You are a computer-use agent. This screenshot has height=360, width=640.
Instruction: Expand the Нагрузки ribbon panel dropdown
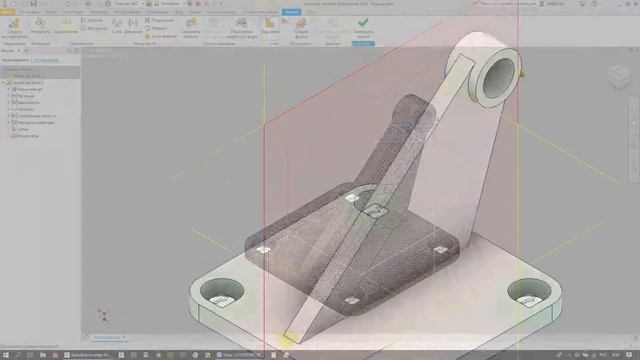click(144, 43)
